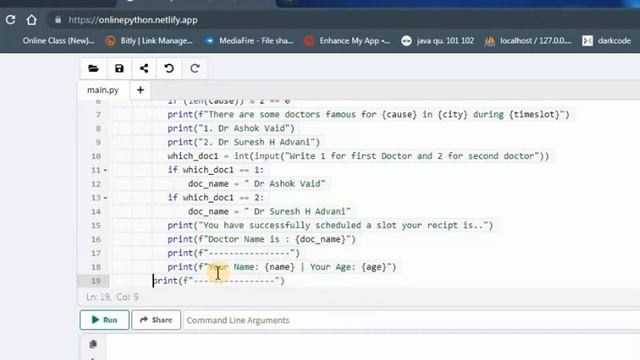Screen dimensions: 640x360
Task: Click the which_doc1 input assignment line
Action: click(x=358, y=156)
